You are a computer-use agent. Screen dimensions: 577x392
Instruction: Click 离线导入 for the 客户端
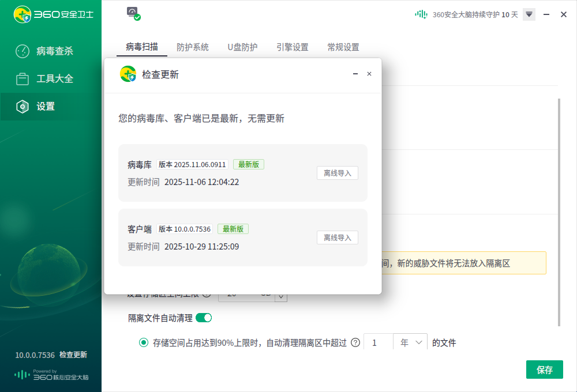coord(338,238)
